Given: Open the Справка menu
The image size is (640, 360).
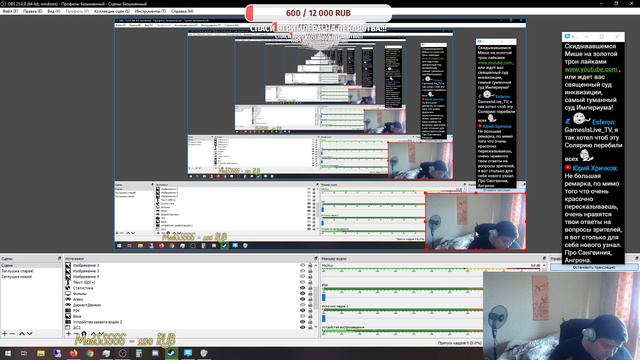Looking at the screenshot, I should 182,11.
